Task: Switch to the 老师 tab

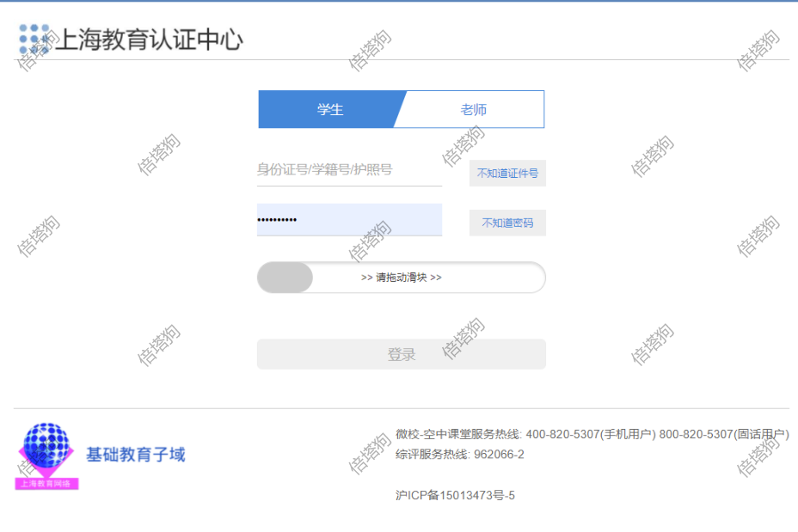Action: pyautogui.click(x=474, y=109)
